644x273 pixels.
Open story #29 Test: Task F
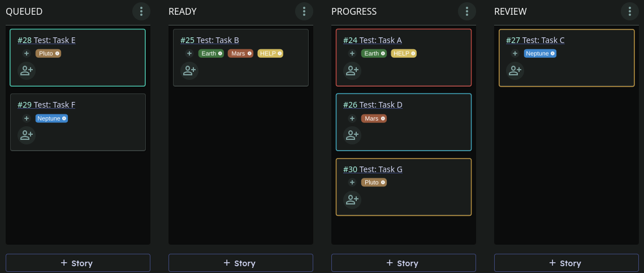pyautogui.click(x=46, y=105)
